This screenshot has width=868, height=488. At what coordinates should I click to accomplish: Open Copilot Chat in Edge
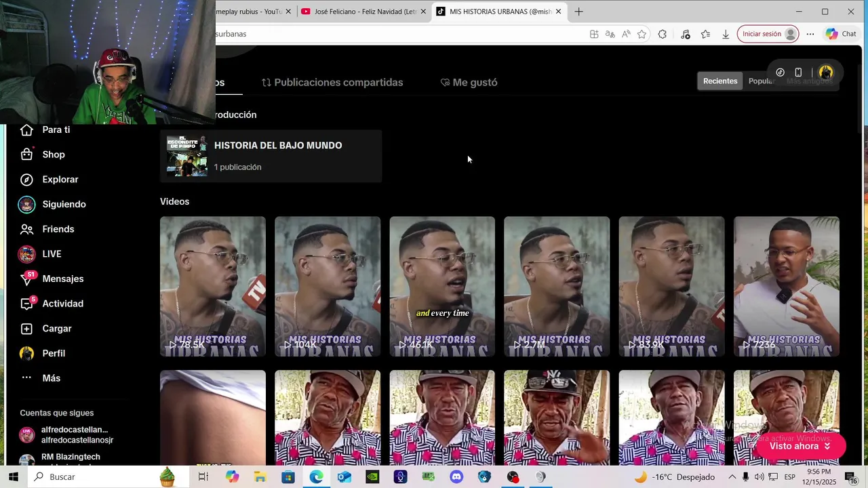(x=841, y=34)
